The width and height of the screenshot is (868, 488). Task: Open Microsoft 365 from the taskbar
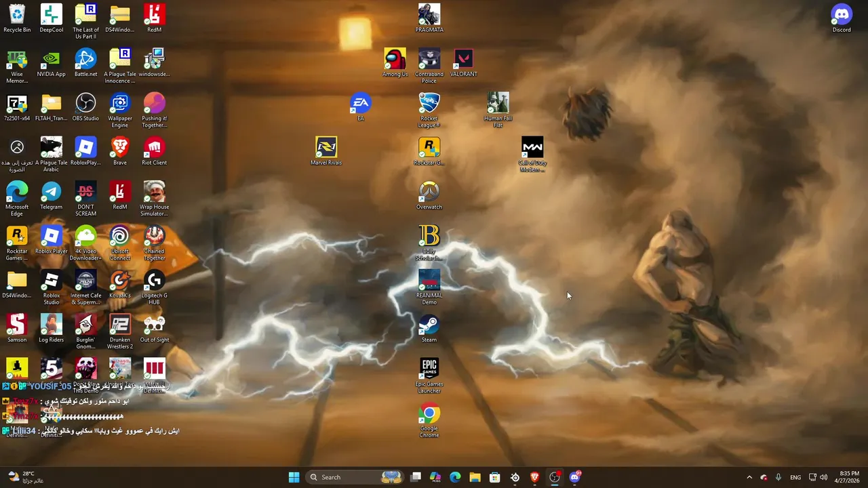click(x=435, y=477)
